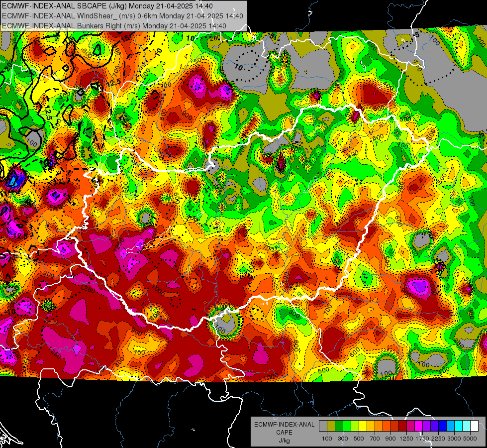Screen dimensions: 487x448
Task: Click the 1750 legend scale value
Action: pyautogui.click(x=422, y=439)
